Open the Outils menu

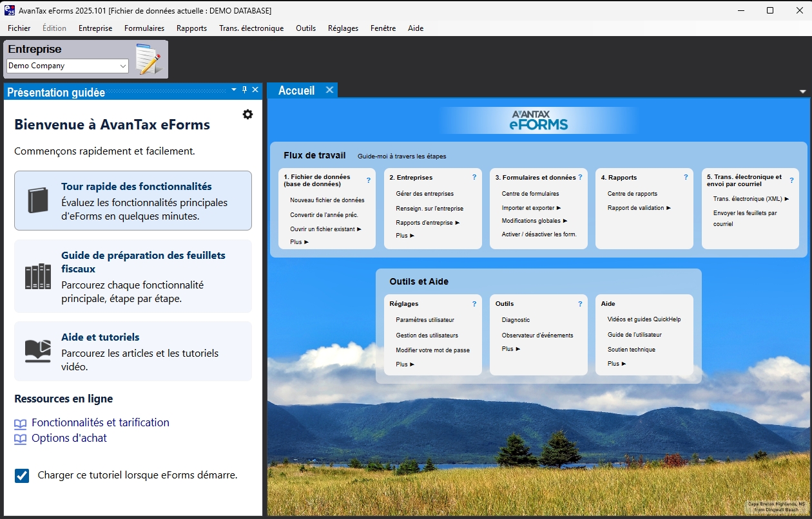(306, 28)
